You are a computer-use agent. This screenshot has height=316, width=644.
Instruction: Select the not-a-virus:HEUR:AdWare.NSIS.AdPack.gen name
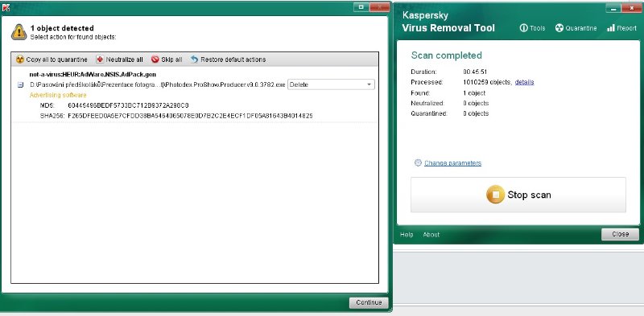93,74
